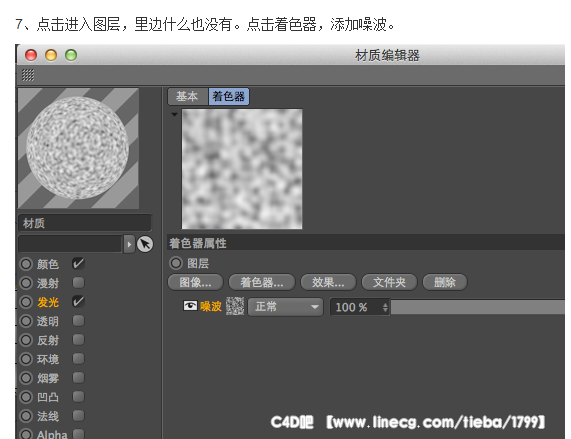The height and width of the screenshot is (439, 571).
Task: Click the arrow picker icon beside the material field
Action: click(x=145, y=244)
